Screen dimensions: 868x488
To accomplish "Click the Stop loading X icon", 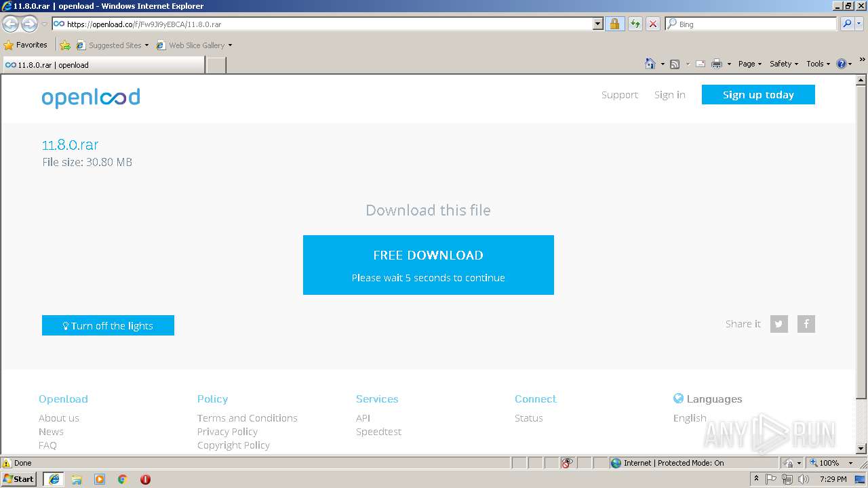I will tap(652, 24).
